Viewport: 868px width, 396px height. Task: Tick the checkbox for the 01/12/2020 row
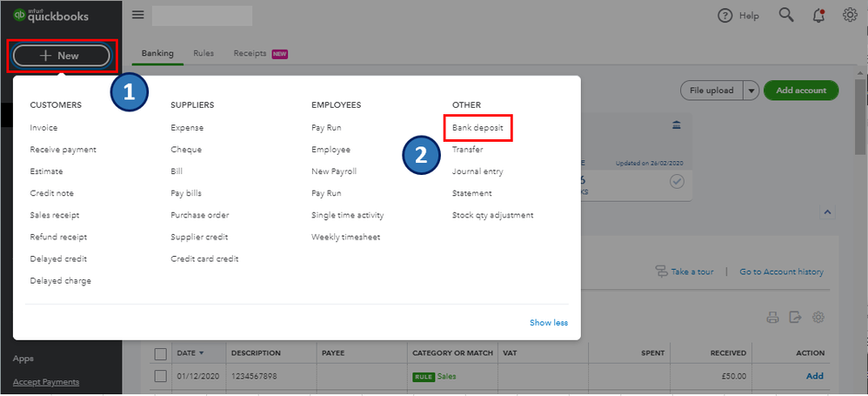tap(160, 376)
